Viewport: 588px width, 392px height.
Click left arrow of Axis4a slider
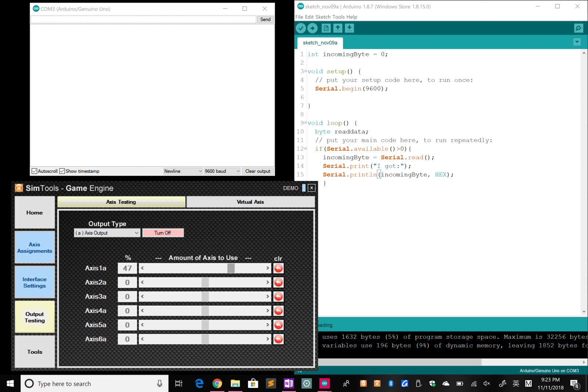click(x=142, y=311)
